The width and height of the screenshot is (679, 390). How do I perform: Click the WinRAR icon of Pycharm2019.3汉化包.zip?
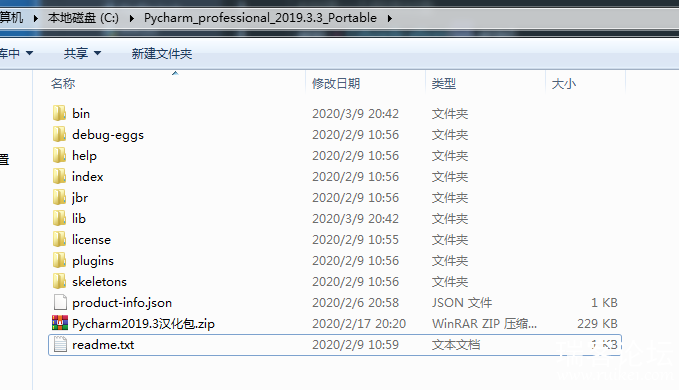pos(60,323)
